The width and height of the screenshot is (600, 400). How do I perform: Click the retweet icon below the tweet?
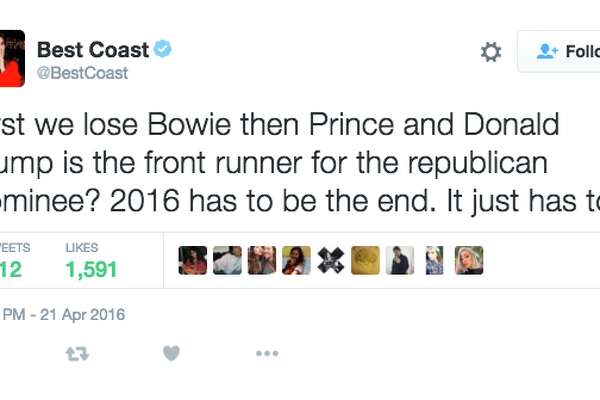click(x=77, y=354)
